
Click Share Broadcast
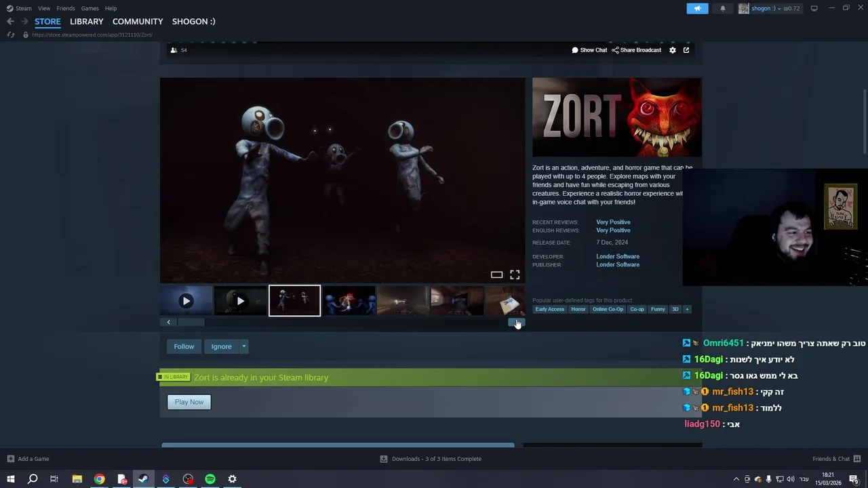tap(636, 50)
